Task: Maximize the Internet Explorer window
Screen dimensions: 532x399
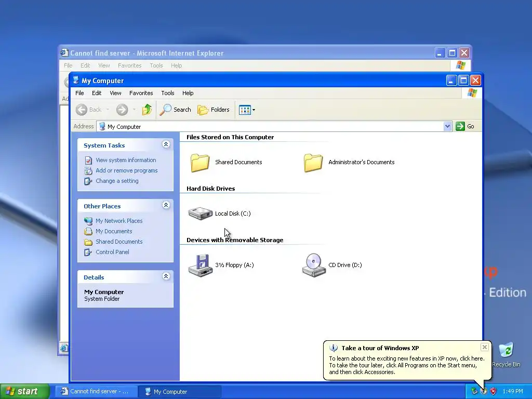Action: pyautogui.click(x=452, y=53)
